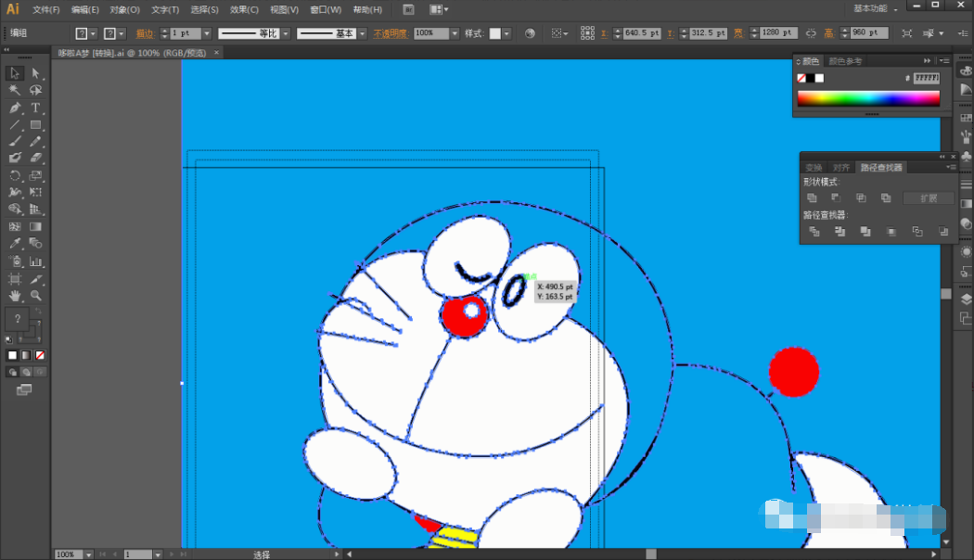Open the 文件(F) menu
Viewport: 974px width, 560px height.
(x=46, y=10)
